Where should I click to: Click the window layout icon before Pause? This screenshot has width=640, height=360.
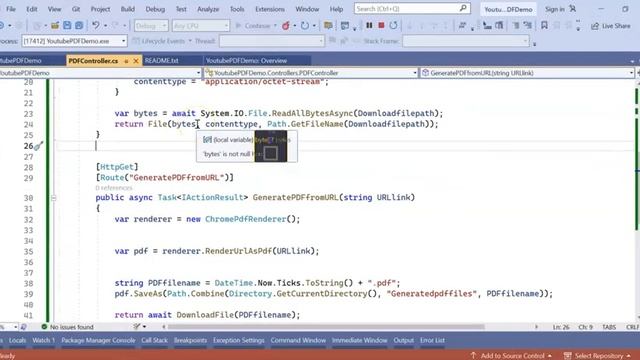(345, 26)
